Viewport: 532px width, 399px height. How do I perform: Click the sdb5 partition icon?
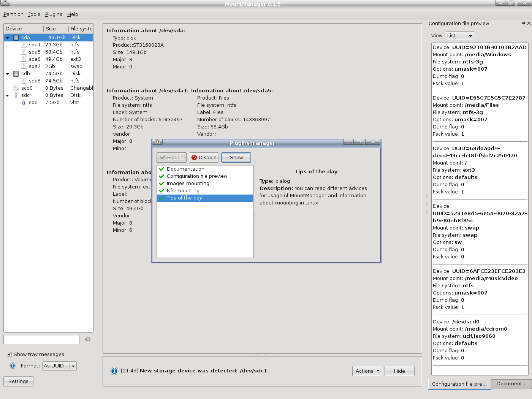[x=24, y=81]
